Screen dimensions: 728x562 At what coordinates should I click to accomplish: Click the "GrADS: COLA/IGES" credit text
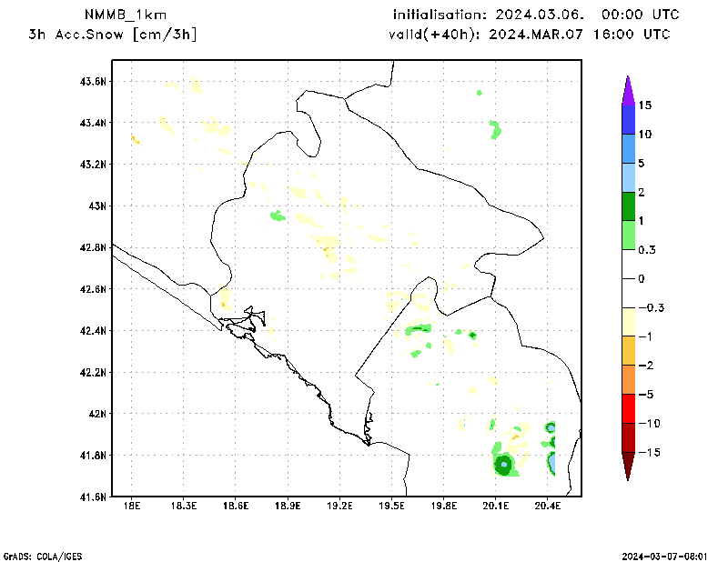pos(43,557)
